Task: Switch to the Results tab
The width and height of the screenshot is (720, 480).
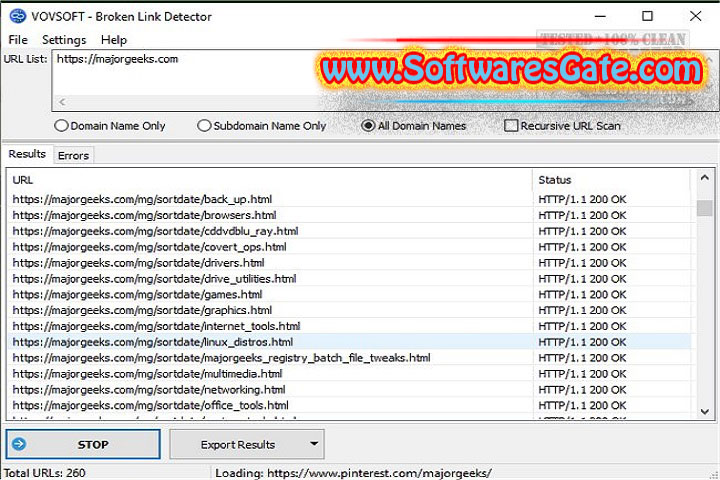Action: point(27,154)
